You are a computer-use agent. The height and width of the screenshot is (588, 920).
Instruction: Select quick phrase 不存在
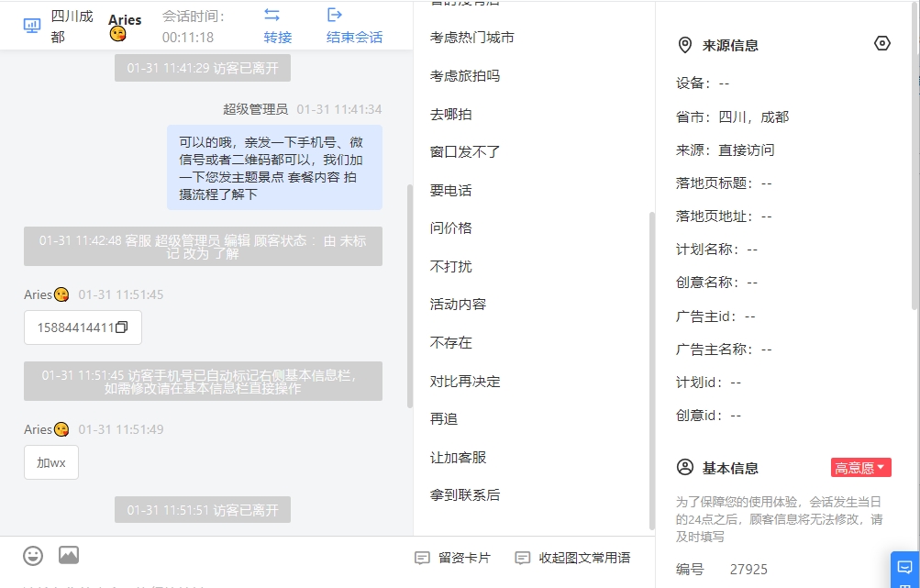(450, 343)
